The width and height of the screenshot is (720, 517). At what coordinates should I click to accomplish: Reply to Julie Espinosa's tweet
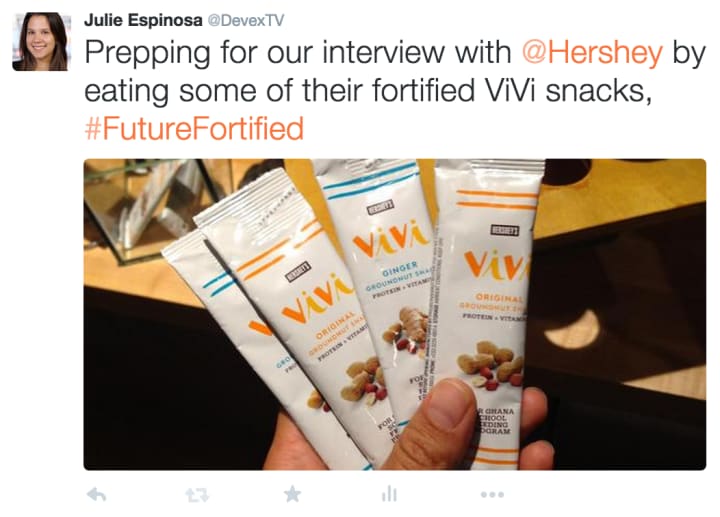[96, 495]
